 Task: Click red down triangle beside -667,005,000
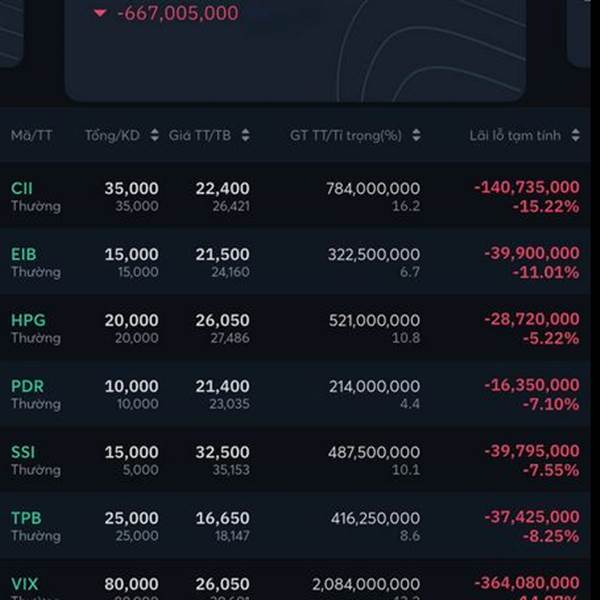pyautogui.click(x=100, y=13)
